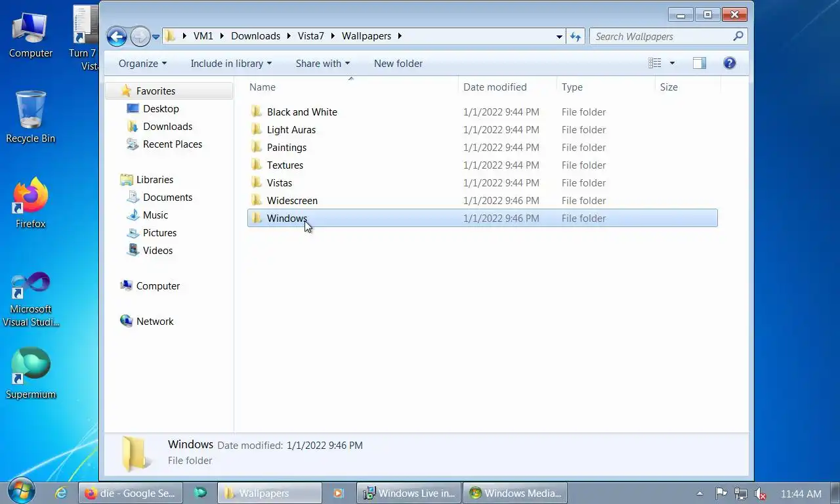840x504 pixels.
Task: Open the Organize menu
Action: pyautogui.click(x=142, y=64)
